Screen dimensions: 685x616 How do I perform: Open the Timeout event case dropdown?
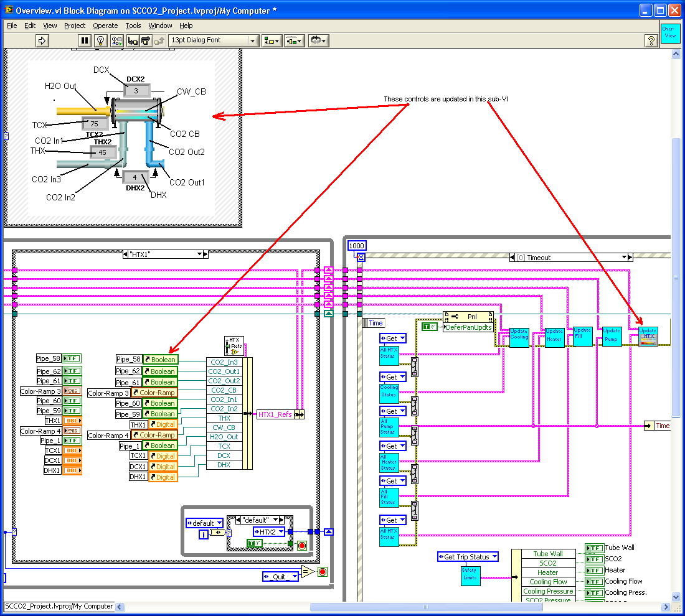click(625, 258)
